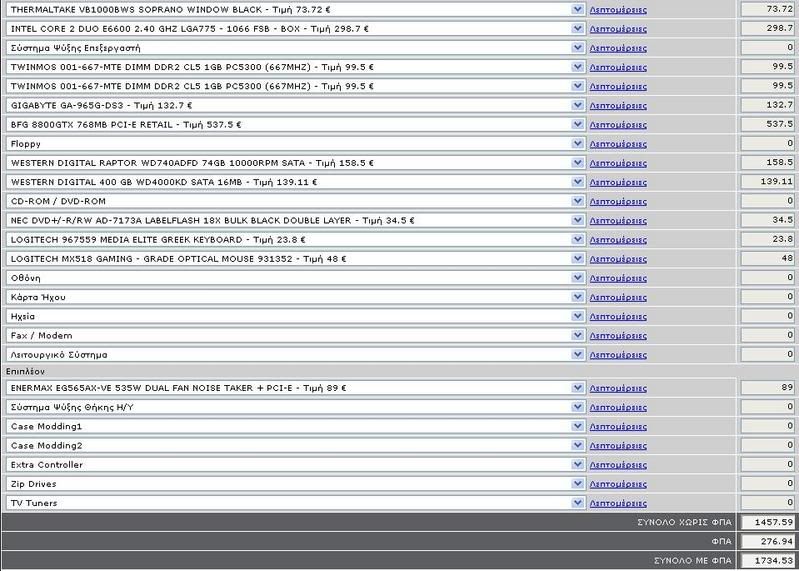Screen dimensions: 799x571
Task: Click the ΣΥΝΟΛΟ ΧΩΡΙΣ ΦΠΑ total field 1457.59
Action: pyautogui.click(x=767, y=522)
